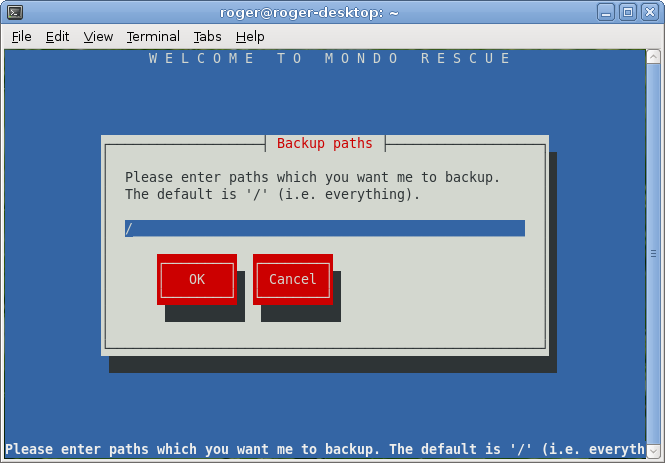Cancel the Backup paths dialog
This screenshot has height=463, width=665.
[x=293, y=279]
